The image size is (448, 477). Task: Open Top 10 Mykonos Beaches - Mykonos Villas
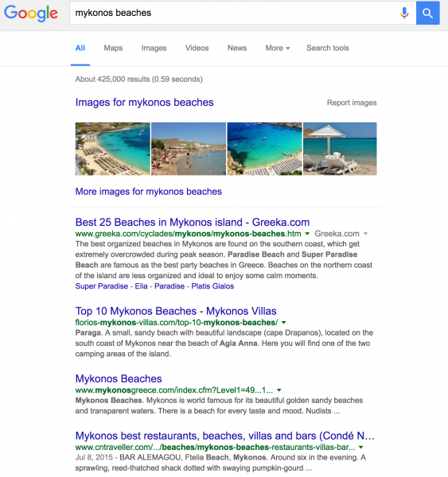(176, 311)
